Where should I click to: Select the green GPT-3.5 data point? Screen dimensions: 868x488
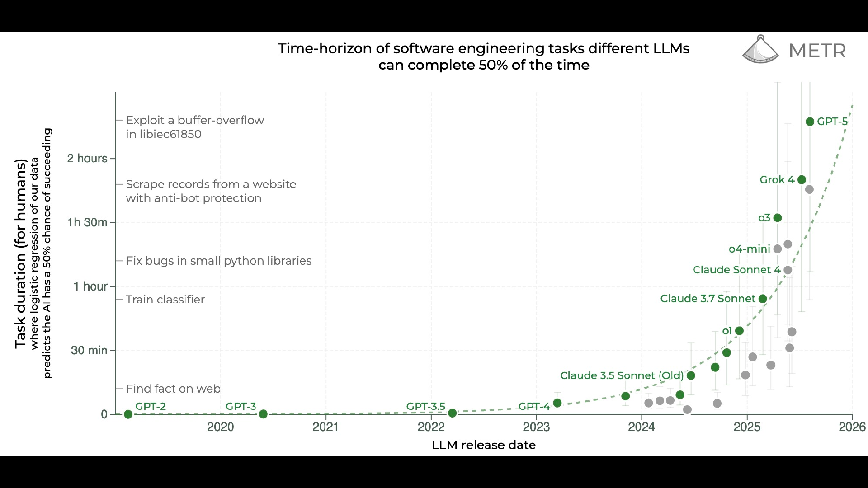tap(452, 413)
